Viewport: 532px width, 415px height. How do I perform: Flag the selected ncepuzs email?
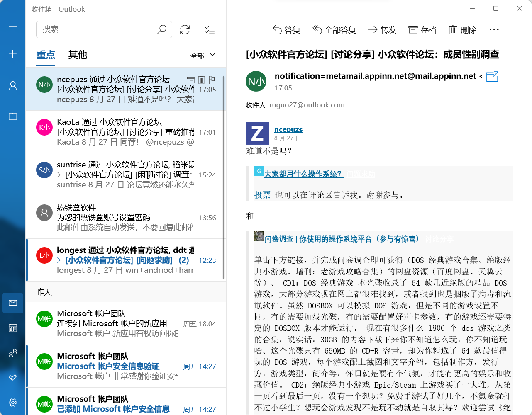pos(212,80)
